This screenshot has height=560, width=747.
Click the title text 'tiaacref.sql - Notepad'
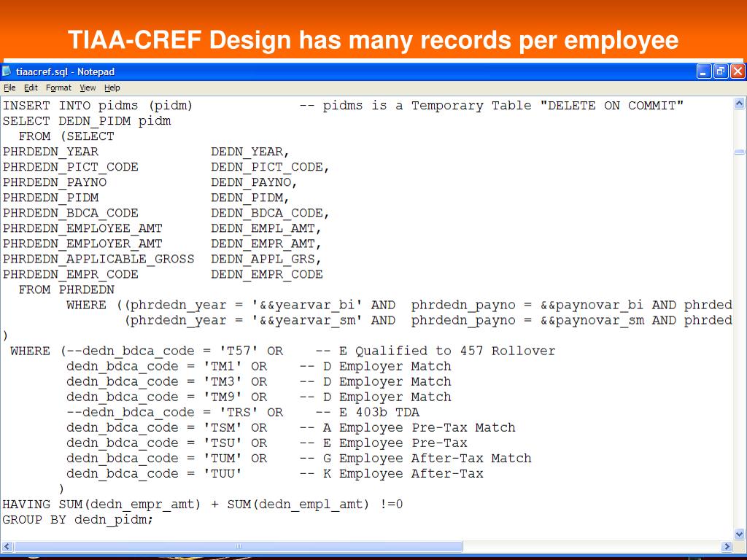coord(65,72)
